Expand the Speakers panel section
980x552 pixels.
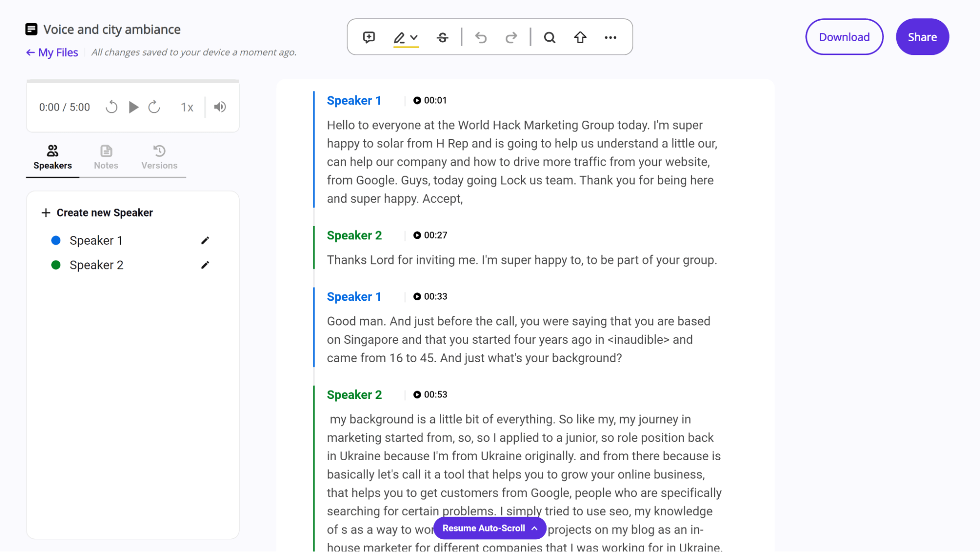(52, 157)
